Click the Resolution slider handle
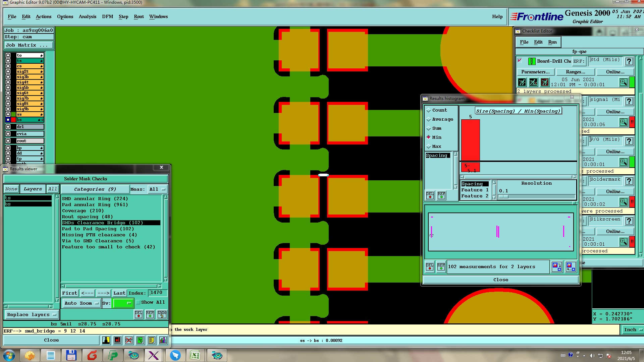The image size is (644, 362). point(503,197)
